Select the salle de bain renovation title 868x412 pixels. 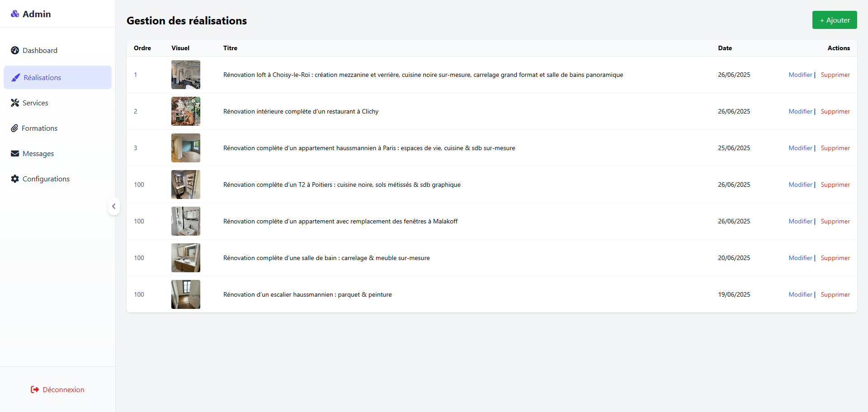326,258
